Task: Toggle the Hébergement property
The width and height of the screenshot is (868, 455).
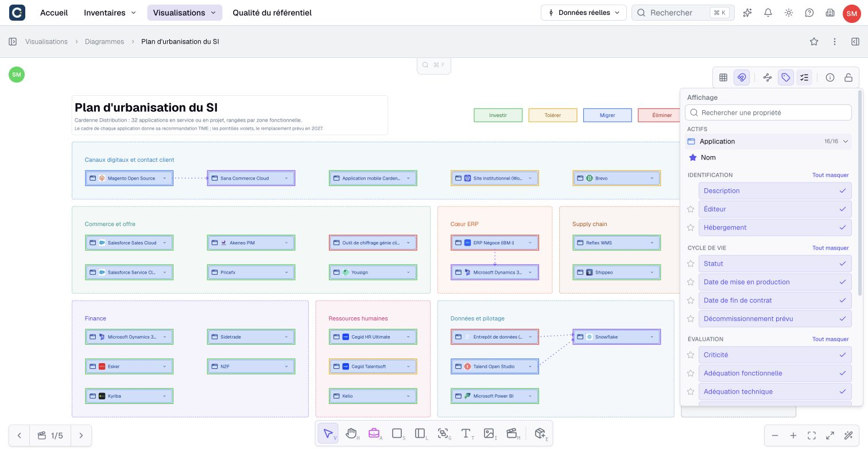Action: point(775,227)
